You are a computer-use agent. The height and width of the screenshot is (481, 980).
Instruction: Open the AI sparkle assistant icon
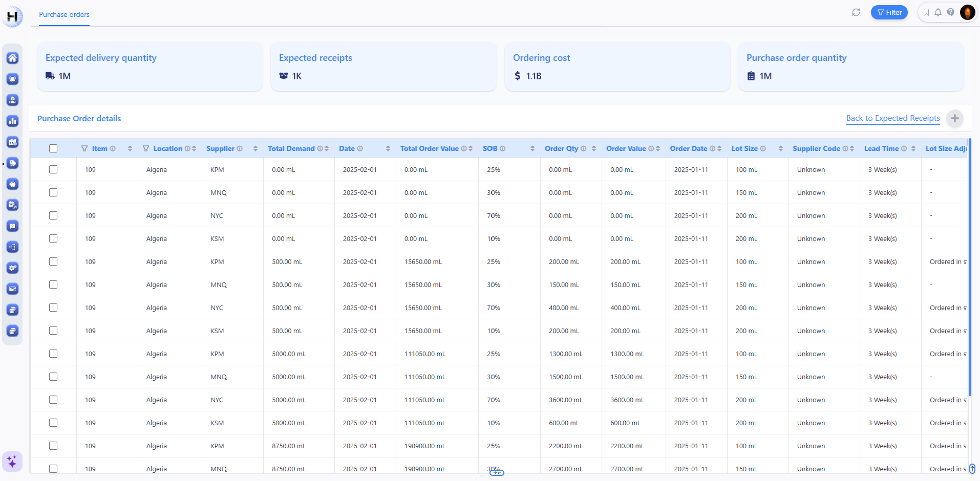[x=12, y=462]
